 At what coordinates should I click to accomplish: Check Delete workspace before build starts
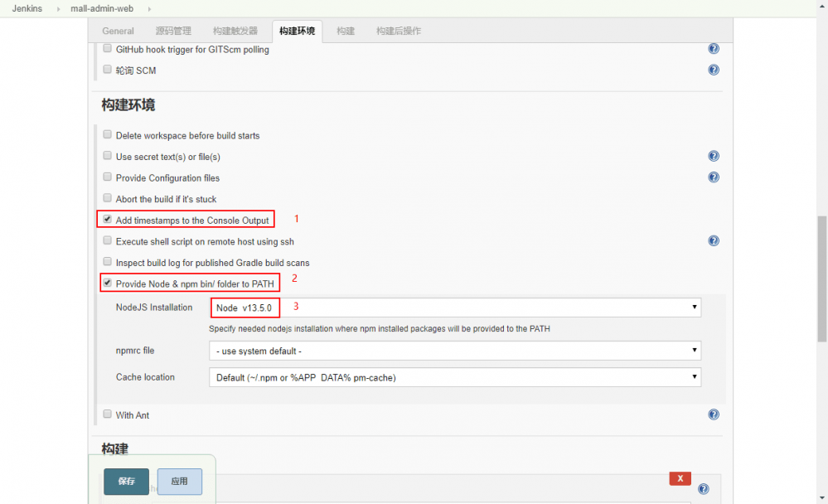click(107, 135)
